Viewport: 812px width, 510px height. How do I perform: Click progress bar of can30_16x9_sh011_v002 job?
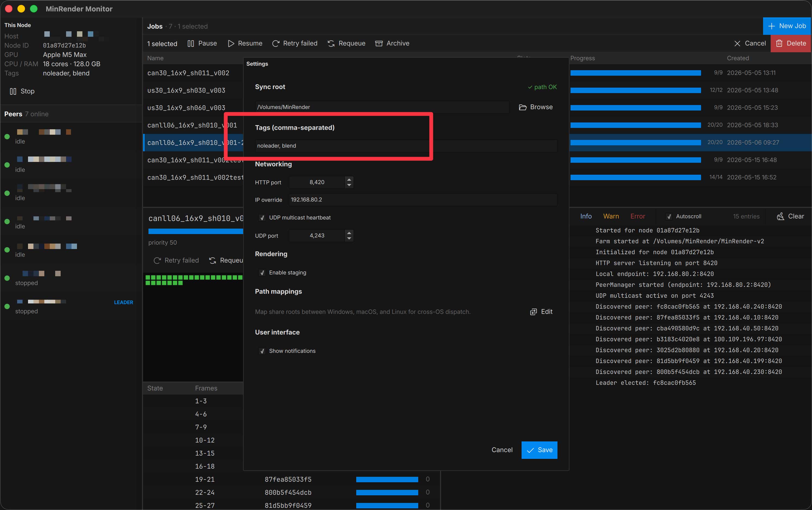636,73
